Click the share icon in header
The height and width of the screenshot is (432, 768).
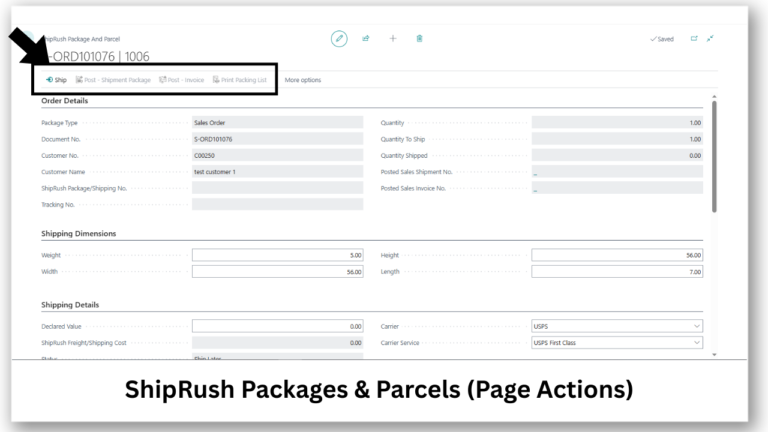click(x=366, y=39)
